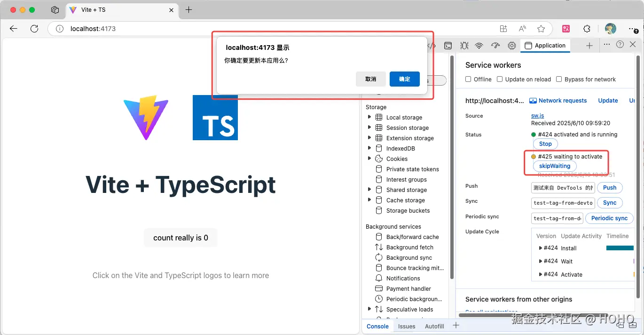Click the Sync button
This screenshot has height=335, width=644.
[x=610, y=203]
